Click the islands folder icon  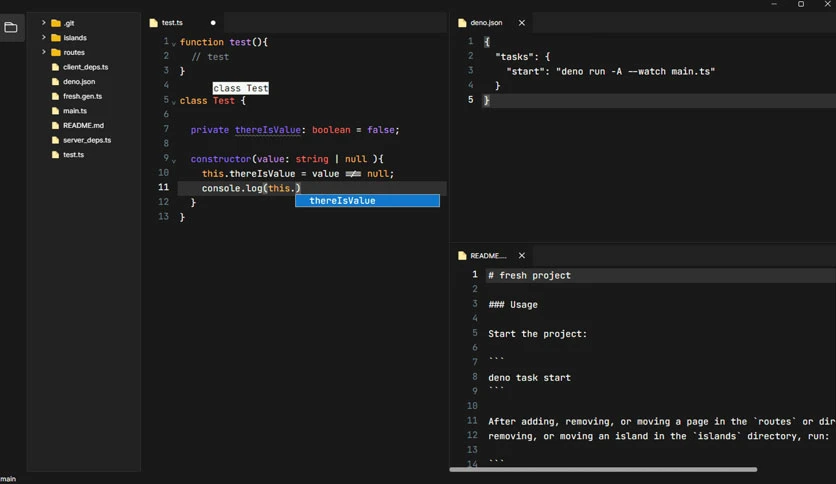click(55, 38)
